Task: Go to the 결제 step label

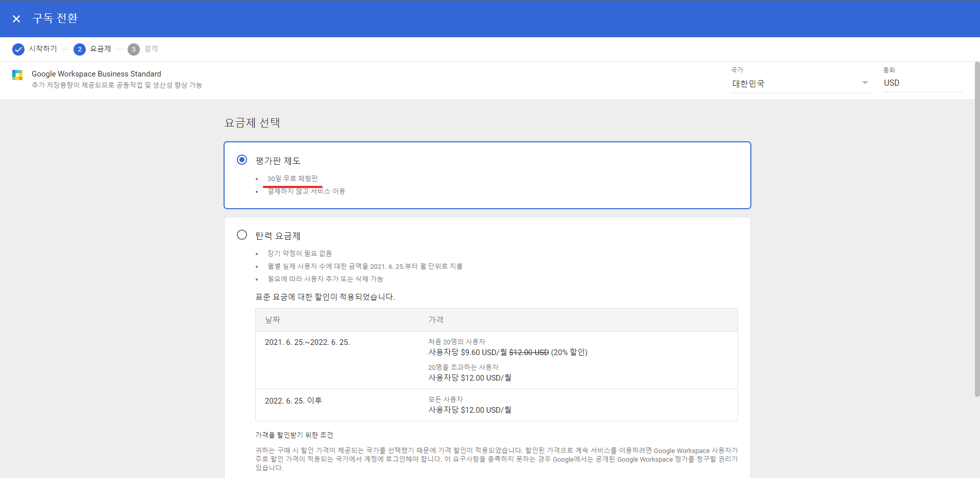Action: [151, 49]
